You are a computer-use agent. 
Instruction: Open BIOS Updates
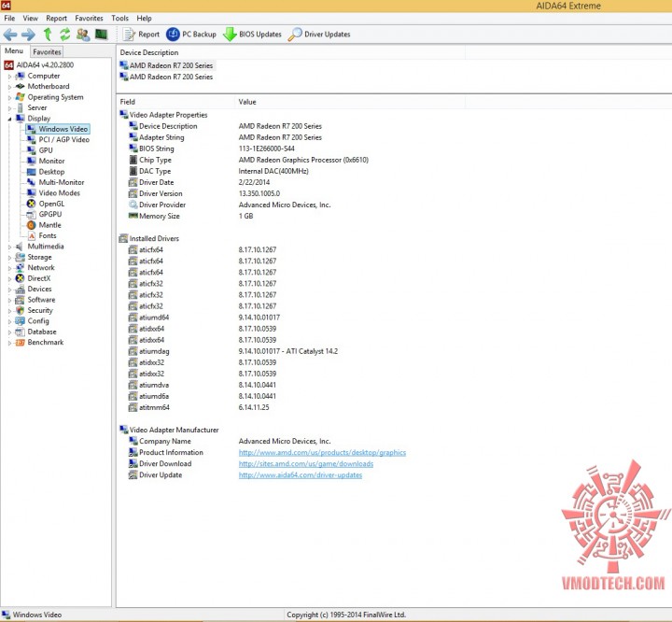(x=252, y=35)
